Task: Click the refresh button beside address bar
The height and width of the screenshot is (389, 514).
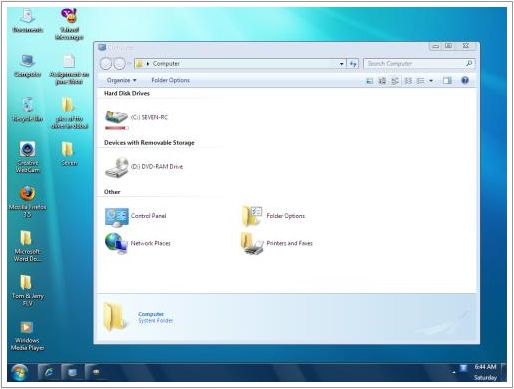Action: click(x=353, y=63)
